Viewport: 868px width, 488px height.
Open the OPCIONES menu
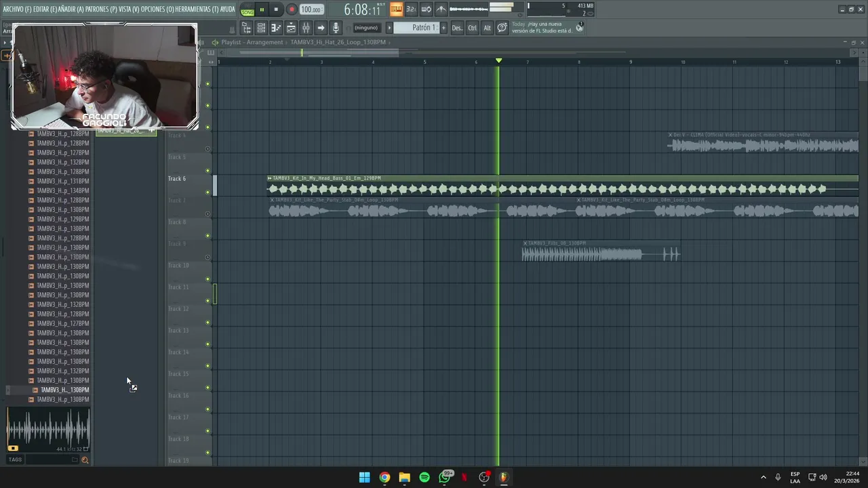click(157, 9)
